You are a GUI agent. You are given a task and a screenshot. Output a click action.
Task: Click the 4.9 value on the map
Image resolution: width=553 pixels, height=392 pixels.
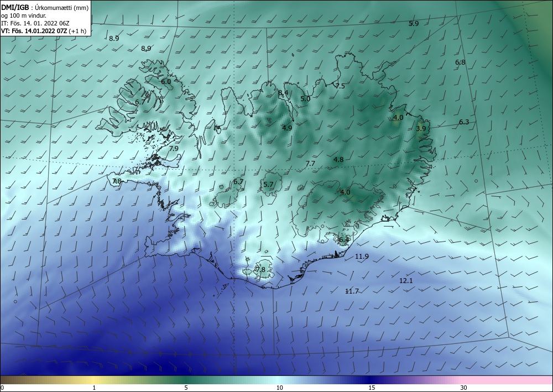tap(287, 128)
